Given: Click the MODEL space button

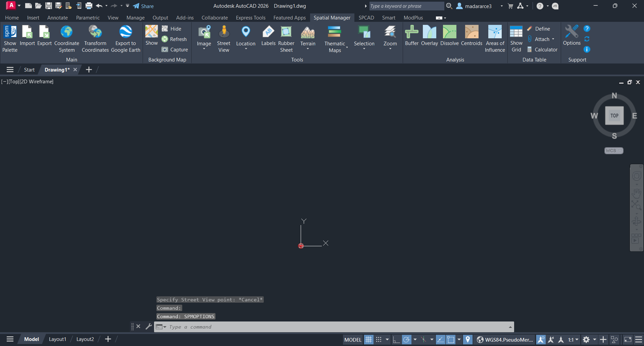Looking at the screenshot, I should point(353,340).
